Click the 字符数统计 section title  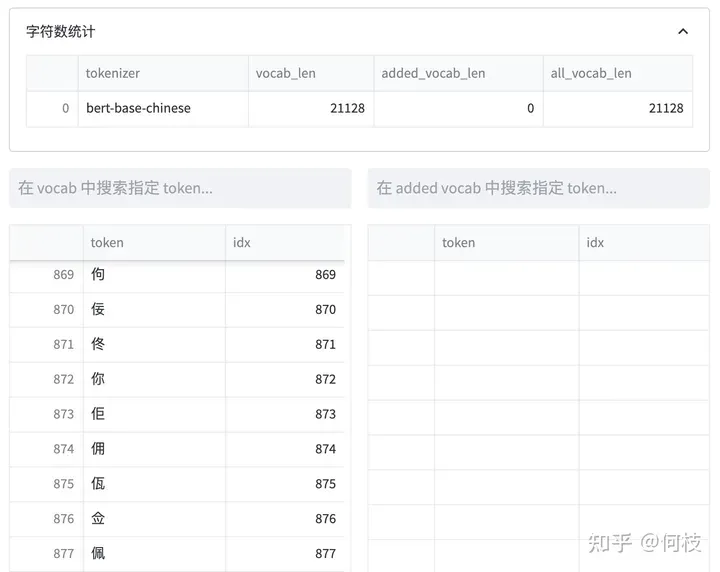[x=60, y=32]
